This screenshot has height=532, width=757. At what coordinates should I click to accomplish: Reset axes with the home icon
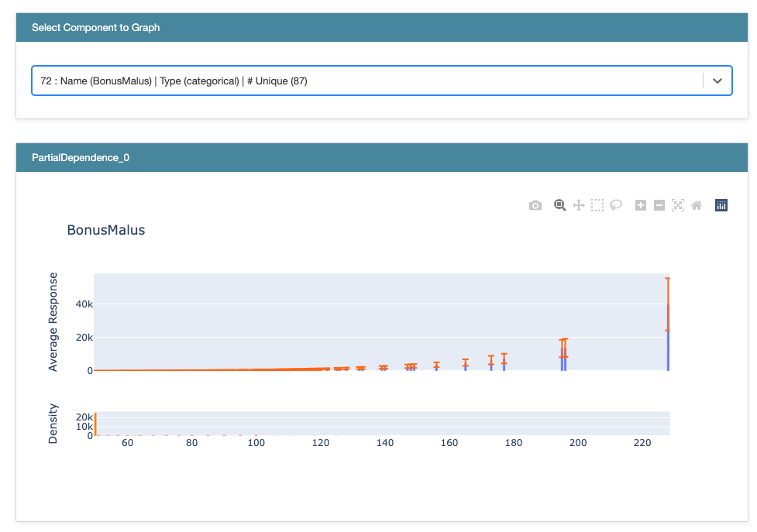[697, 205]
